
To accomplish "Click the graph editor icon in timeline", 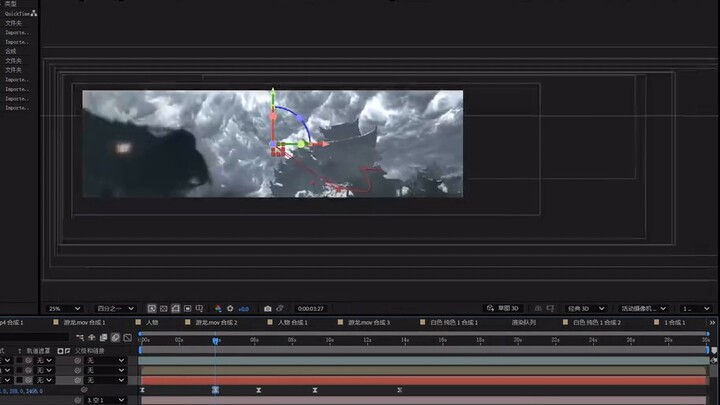I will click(127, 338).
